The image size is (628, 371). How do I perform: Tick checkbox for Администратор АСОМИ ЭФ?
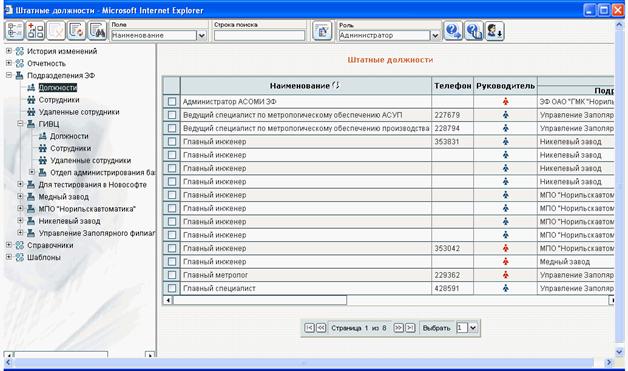point(172,102)
